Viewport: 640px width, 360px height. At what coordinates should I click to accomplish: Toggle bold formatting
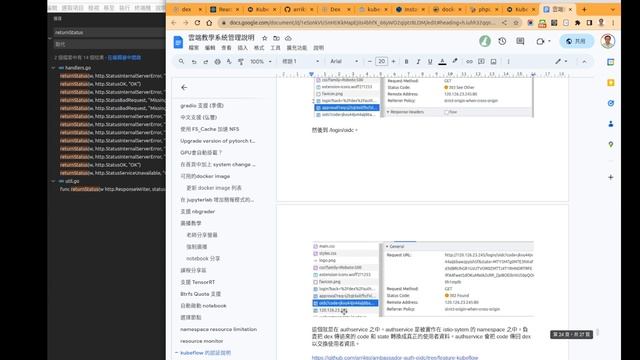coord(406,62)
